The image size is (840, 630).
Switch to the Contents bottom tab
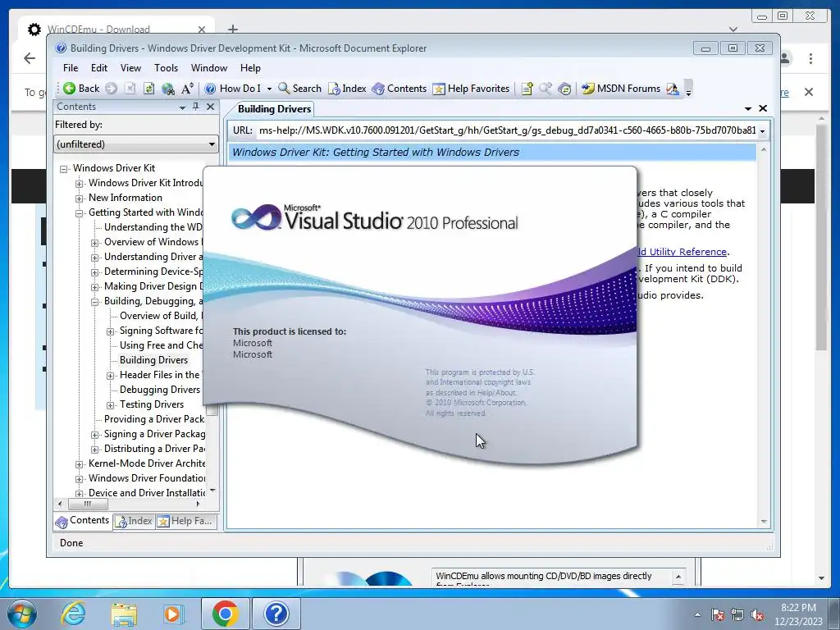tap(83, 521)
